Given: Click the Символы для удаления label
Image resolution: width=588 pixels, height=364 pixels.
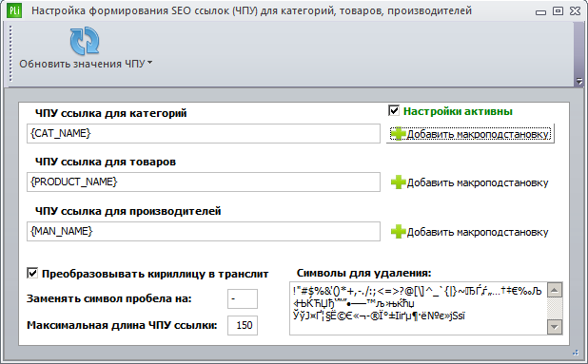Looking at the screenshot, I should coord(363,273).
